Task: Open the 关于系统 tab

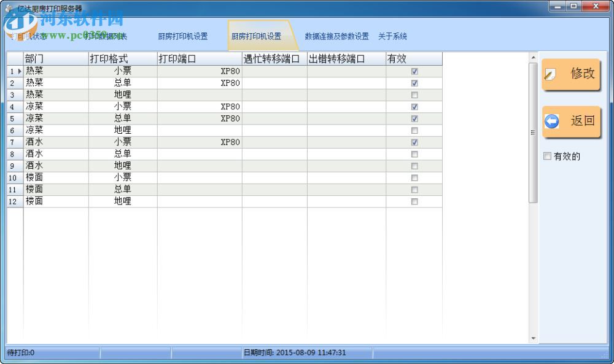Action: point(391,36)
